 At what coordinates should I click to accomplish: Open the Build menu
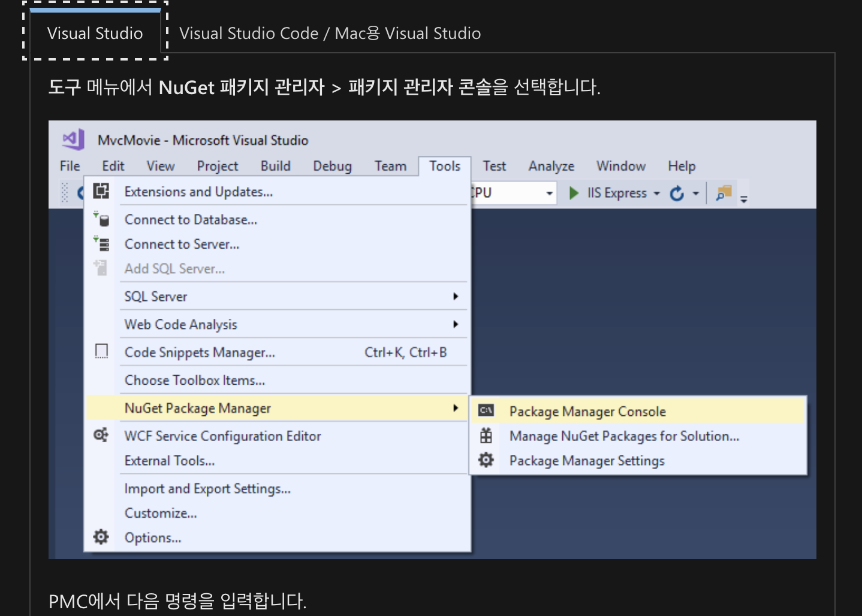(x=275, y=166)
